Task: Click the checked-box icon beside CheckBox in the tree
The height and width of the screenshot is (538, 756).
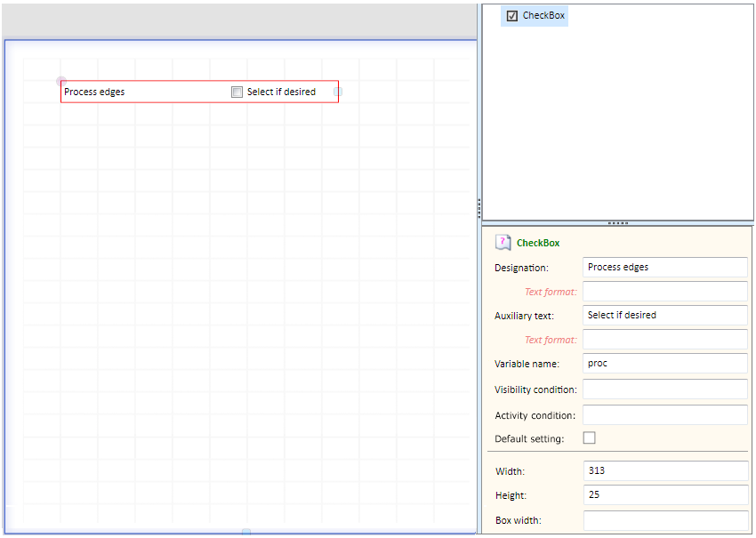Action: coord(512,16)
